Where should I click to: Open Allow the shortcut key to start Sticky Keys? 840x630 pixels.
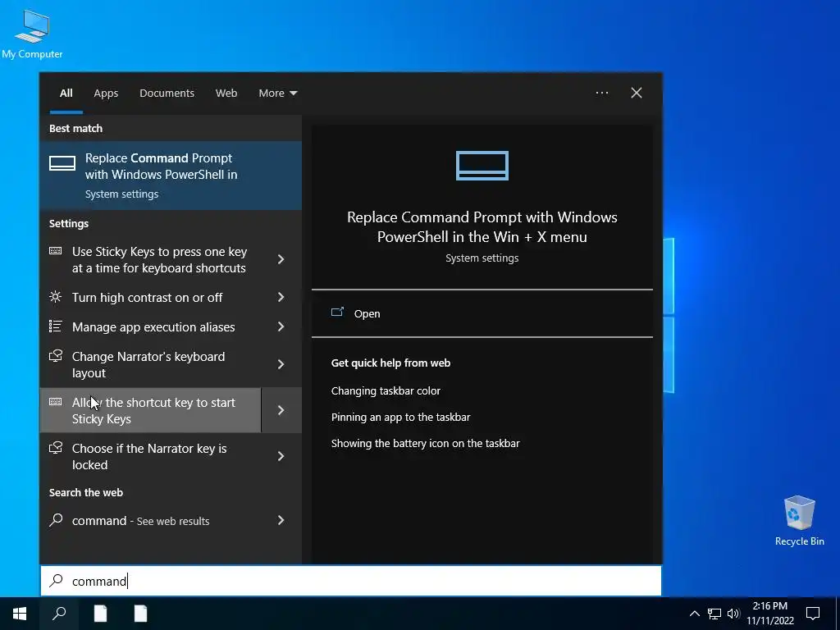[151, 410]
